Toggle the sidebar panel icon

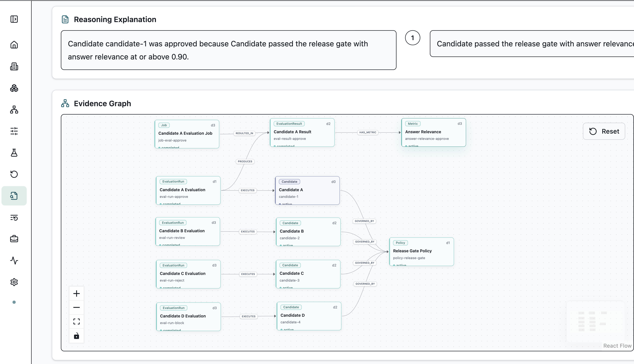[14, 19]
